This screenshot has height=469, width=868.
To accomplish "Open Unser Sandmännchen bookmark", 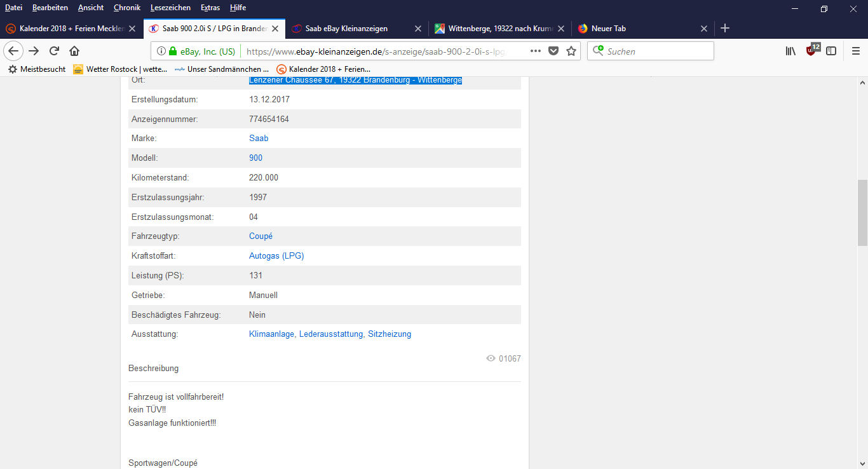I will click(x=222, y=69).
